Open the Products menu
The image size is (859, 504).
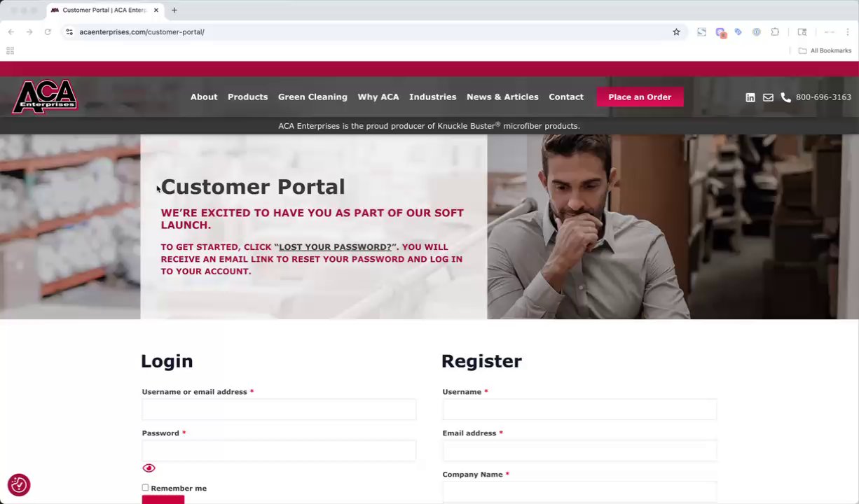247,97
